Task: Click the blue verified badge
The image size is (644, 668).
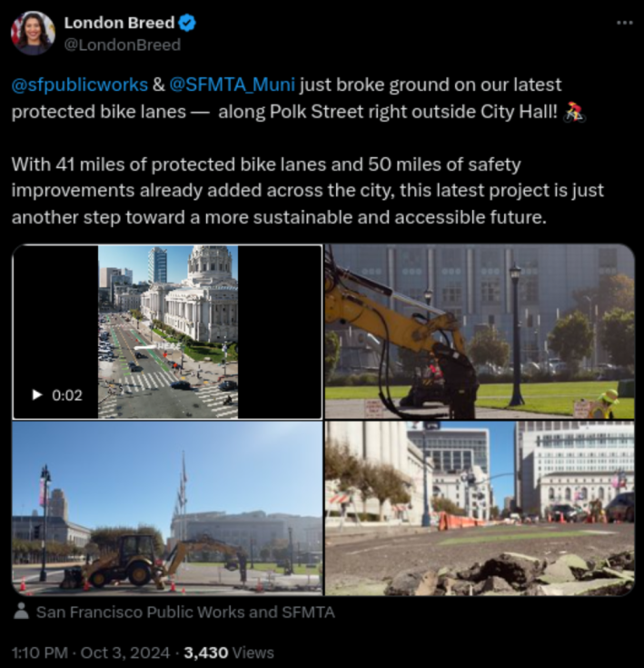Action: (187, 23)
